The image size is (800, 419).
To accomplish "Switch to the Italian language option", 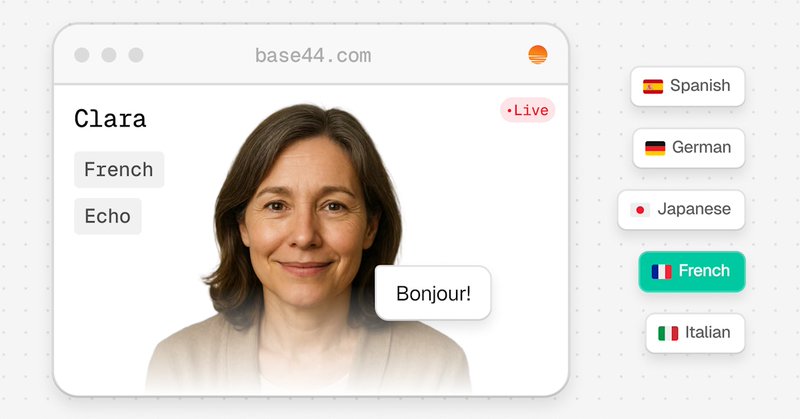I will pyautogui.click(x=695, y=333).
